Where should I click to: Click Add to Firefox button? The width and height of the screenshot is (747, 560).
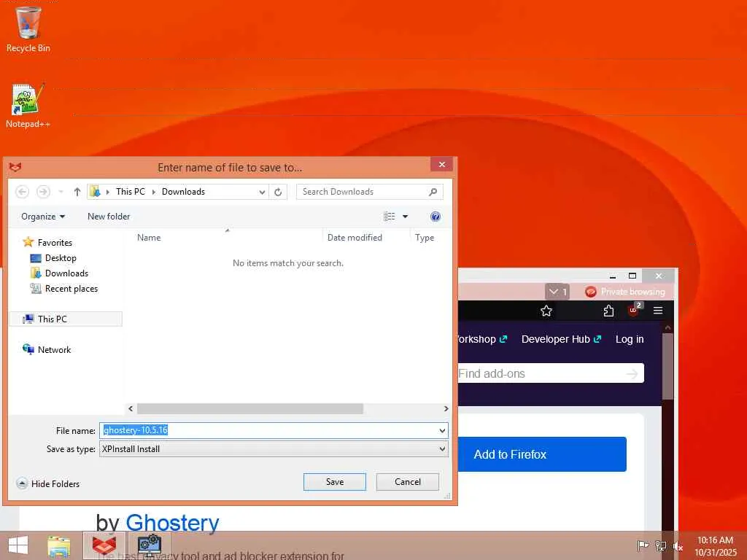542,454
